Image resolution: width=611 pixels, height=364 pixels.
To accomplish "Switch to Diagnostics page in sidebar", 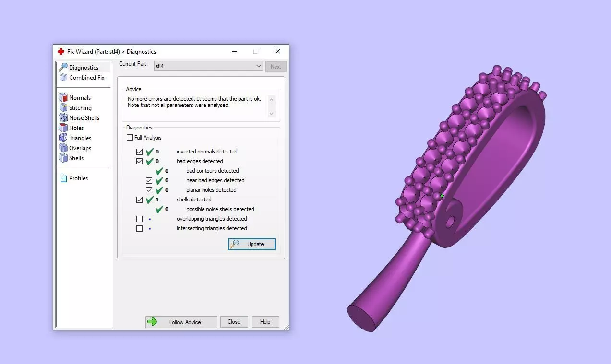I will (x=84, y=67).
